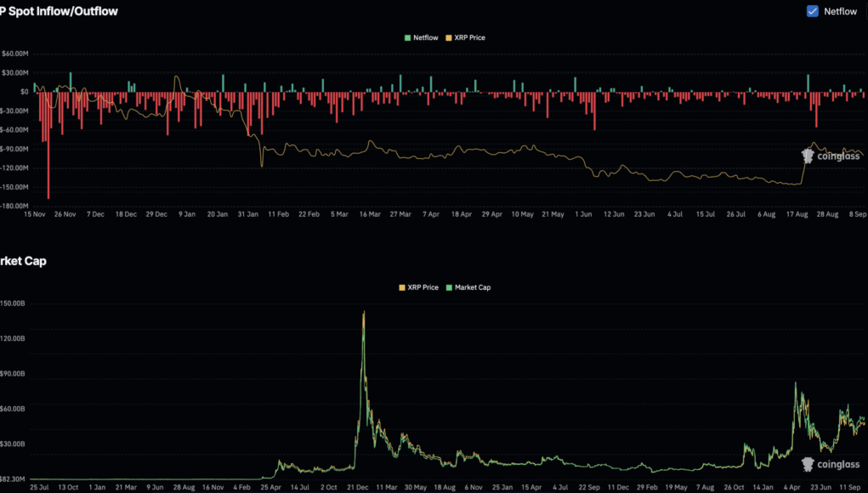Screen dimensions: 868x493
Task: Click the $60.00M axis label on the inflow chart
Action: pyautogui.click(x=15, y=54)
